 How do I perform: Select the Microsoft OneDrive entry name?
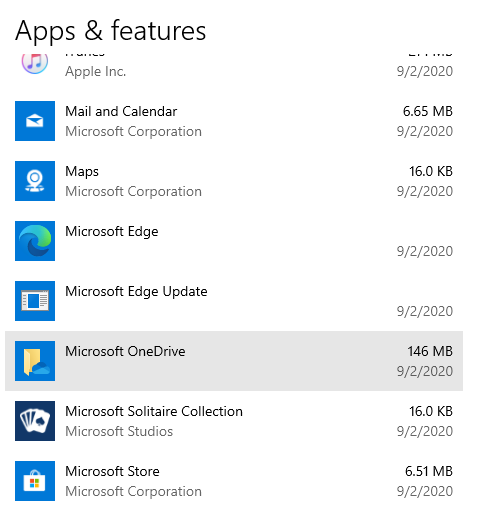tap(125, 351)
